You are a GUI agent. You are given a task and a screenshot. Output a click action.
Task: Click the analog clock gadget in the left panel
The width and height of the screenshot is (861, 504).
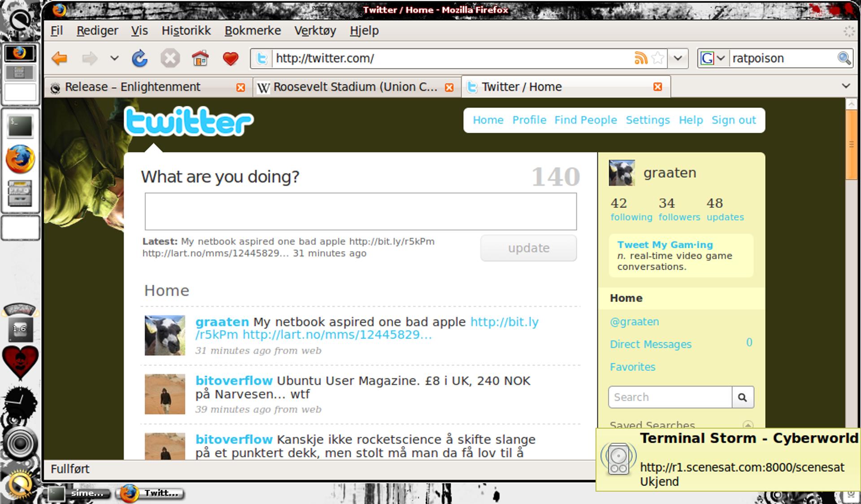tap(20, 402)
